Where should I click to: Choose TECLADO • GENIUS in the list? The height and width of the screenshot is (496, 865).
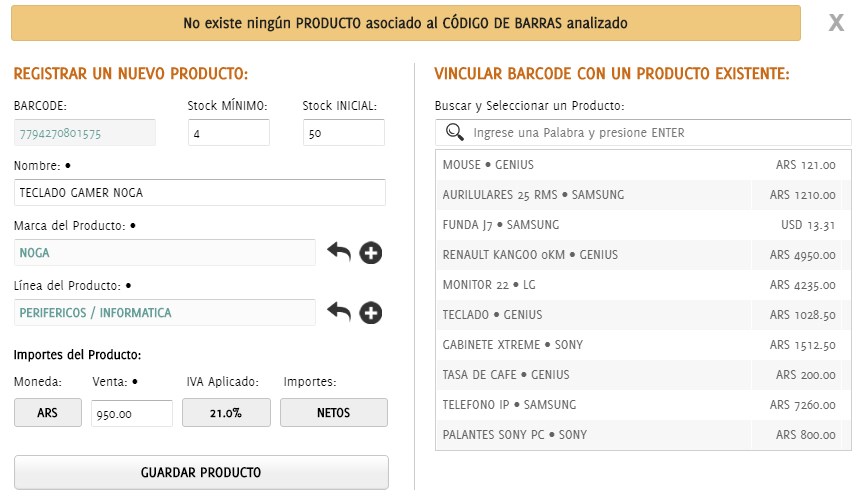(x=594, y=315)
